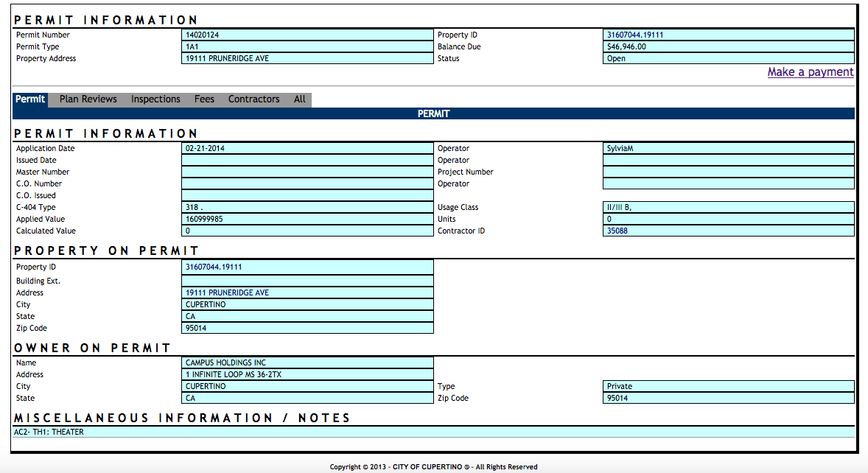Click the Permit Number field 14020124
868x473 pixels.
[x=307, y=35]
